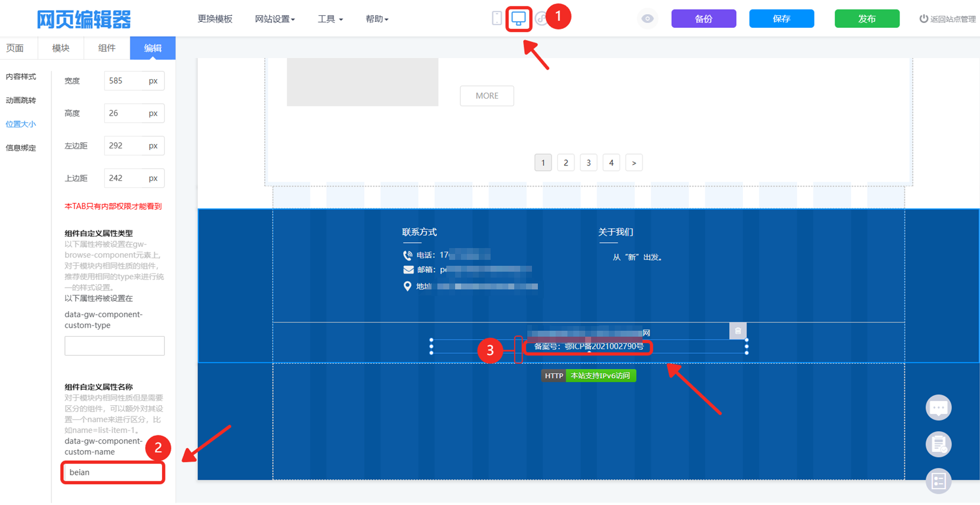Viewport: 980px width, 505px height.
Task: Select the 编辑 tab
Action: 152,48
